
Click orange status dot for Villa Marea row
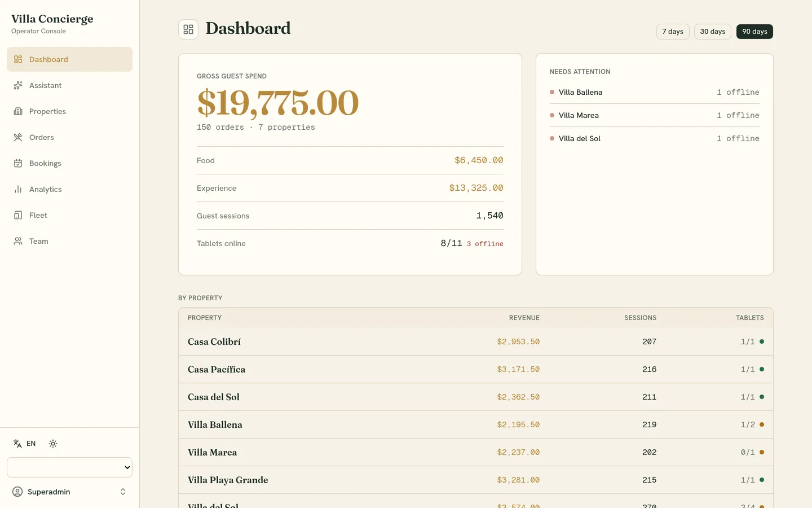click(x=762, y=452)
